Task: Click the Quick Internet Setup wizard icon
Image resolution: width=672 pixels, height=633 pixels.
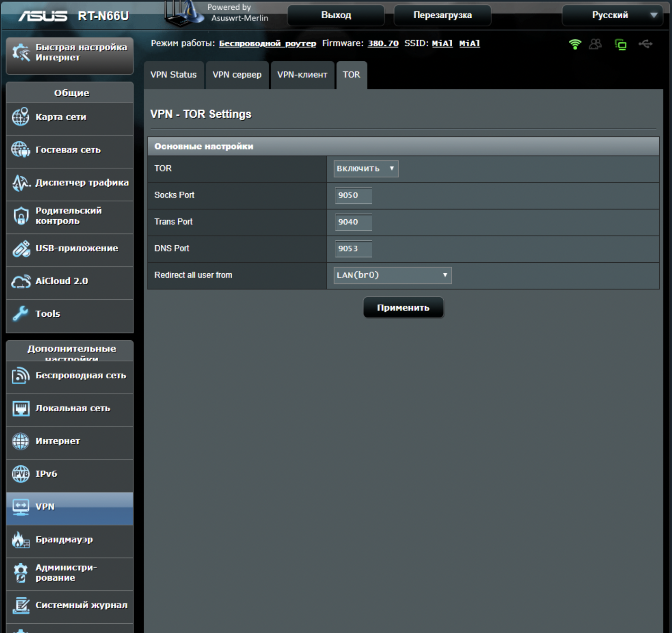Action: 21,52
